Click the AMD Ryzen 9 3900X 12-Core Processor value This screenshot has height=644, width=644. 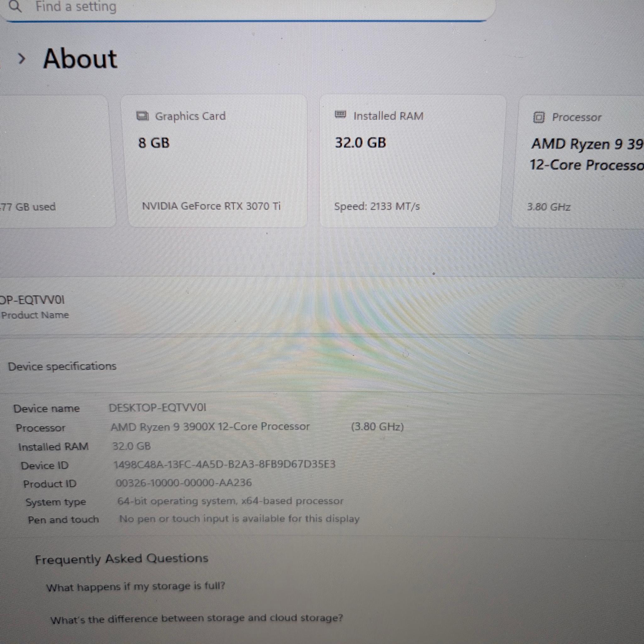click(x=210, y=427)
